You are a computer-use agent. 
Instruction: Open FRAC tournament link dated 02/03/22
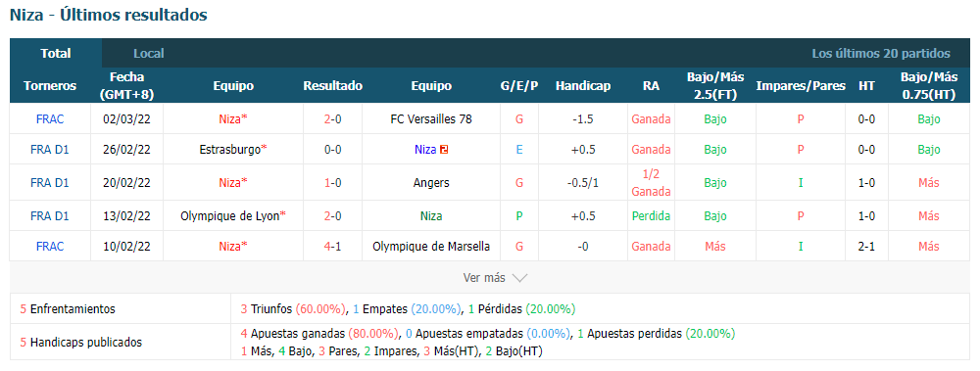pos(50,118)
